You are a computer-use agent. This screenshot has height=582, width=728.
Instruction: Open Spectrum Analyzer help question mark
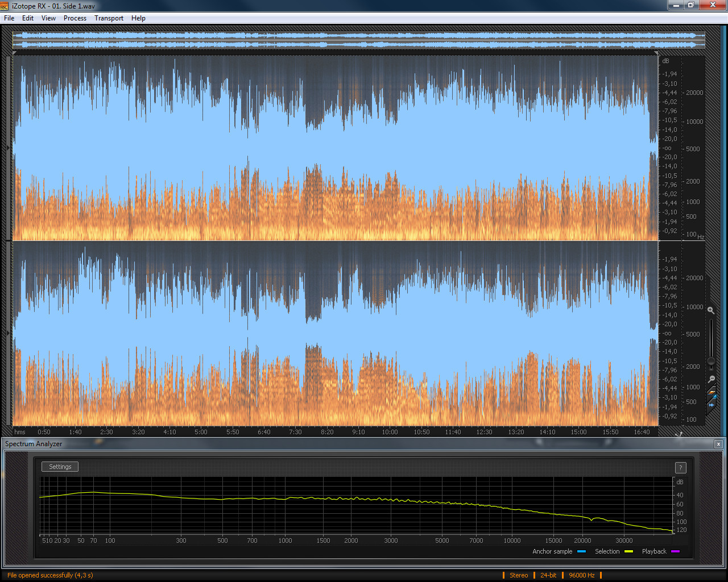pos(680,468)
